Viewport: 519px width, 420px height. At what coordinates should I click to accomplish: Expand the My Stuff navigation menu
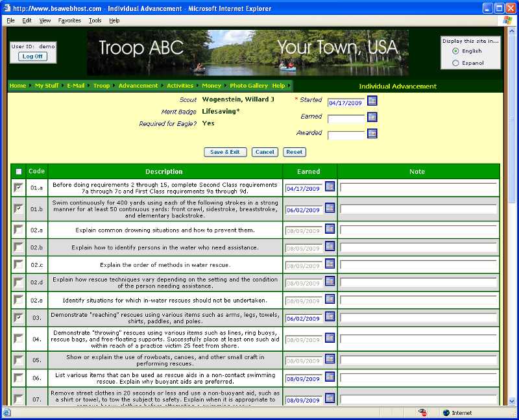tap(47, 86)
